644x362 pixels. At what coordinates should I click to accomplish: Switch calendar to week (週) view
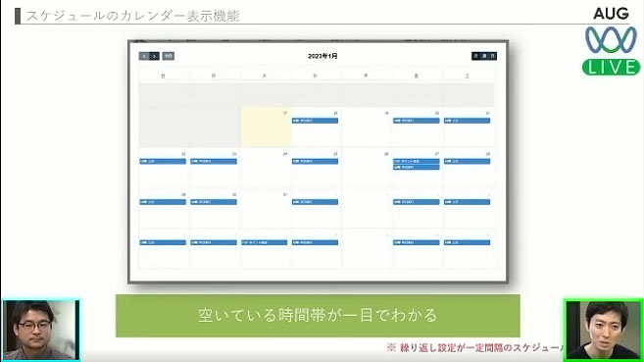(484, 56)
